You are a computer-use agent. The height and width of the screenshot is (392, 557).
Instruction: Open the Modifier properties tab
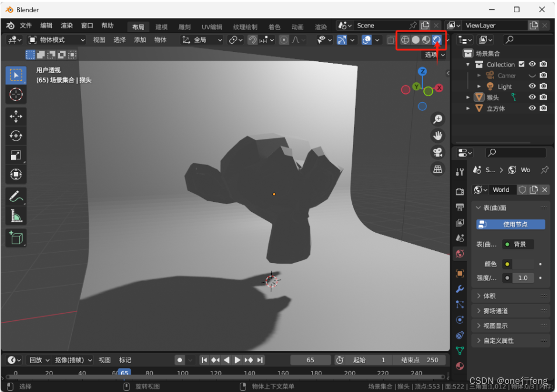point(460,289)
